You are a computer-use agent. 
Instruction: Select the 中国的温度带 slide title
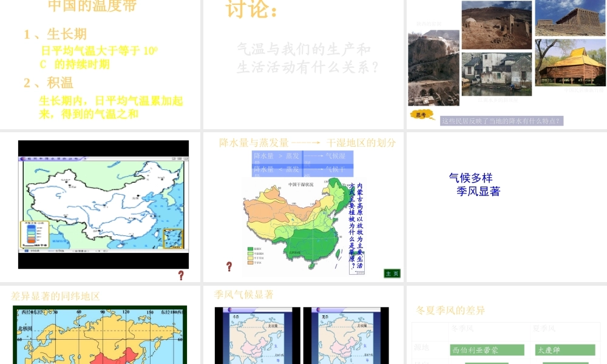click(92, 6)
